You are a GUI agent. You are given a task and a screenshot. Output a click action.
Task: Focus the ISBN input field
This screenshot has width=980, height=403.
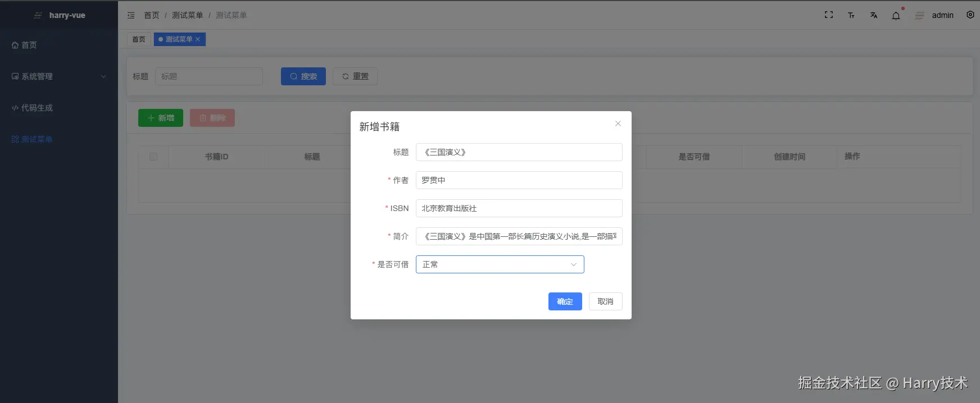tap(519, 208)
